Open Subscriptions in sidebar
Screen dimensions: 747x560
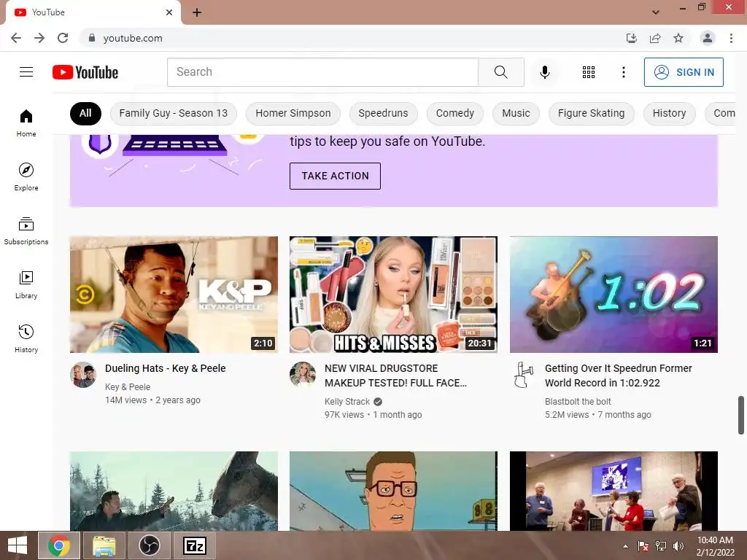click(26, 231)
